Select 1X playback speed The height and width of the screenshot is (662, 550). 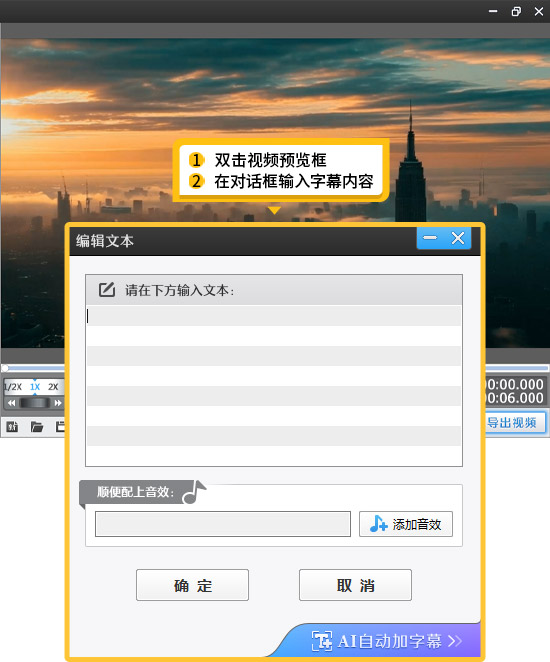[35, 387]
